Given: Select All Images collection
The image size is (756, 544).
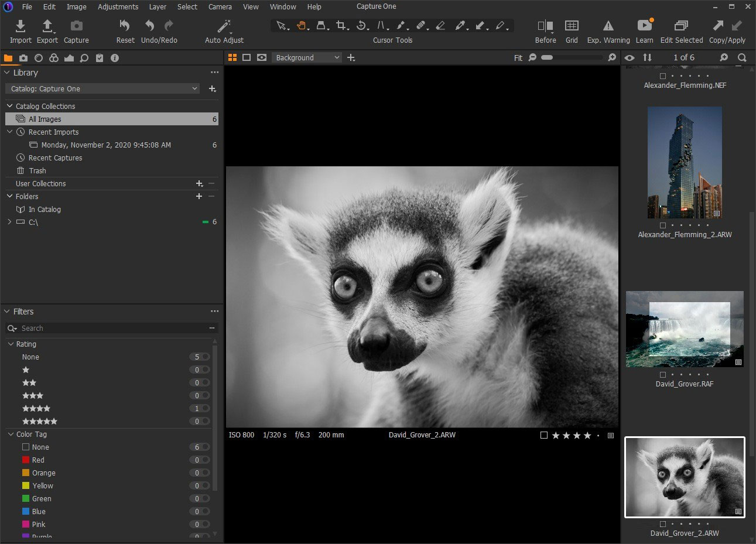Looking at the screenshot, I should pyautogui.click(x=45, y=119).
